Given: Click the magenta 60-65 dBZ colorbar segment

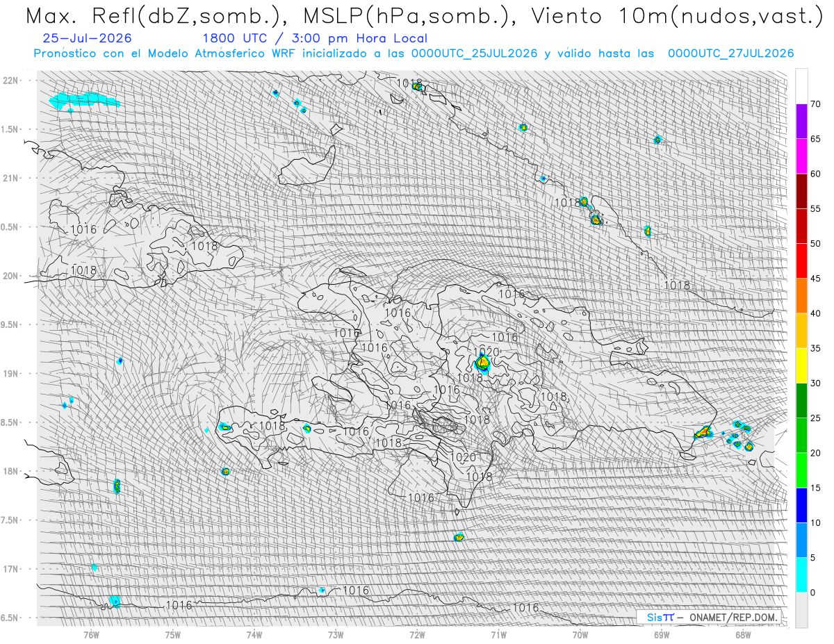Looking at the screenshot, I should pos(801,156).
